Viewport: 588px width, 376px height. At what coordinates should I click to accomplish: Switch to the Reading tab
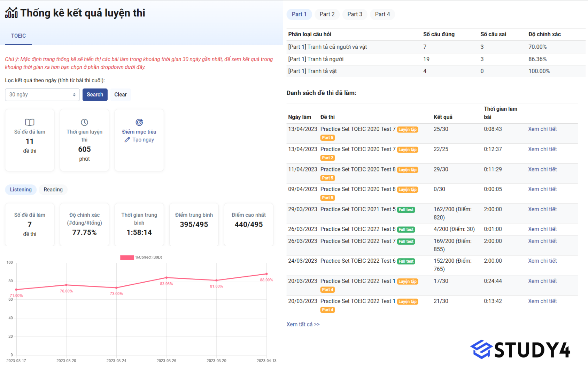tap(53, 190)
